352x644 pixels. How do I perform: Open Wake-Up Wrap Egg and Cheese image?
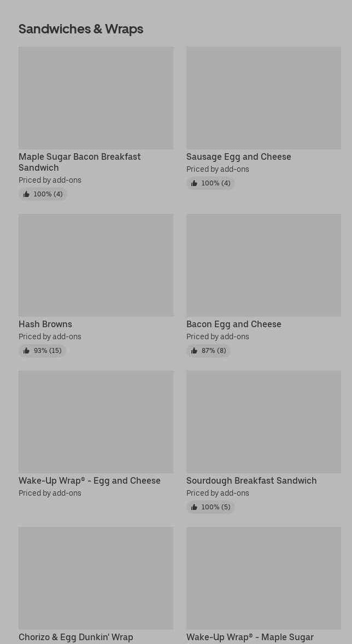pos(96,422)
